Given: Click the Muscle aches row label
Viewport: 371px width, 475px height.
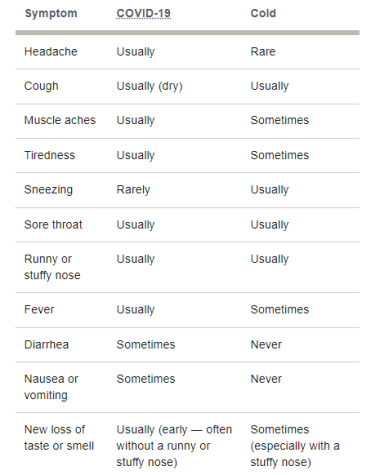Looking at the screenshot, I should [x=60, y=120].
